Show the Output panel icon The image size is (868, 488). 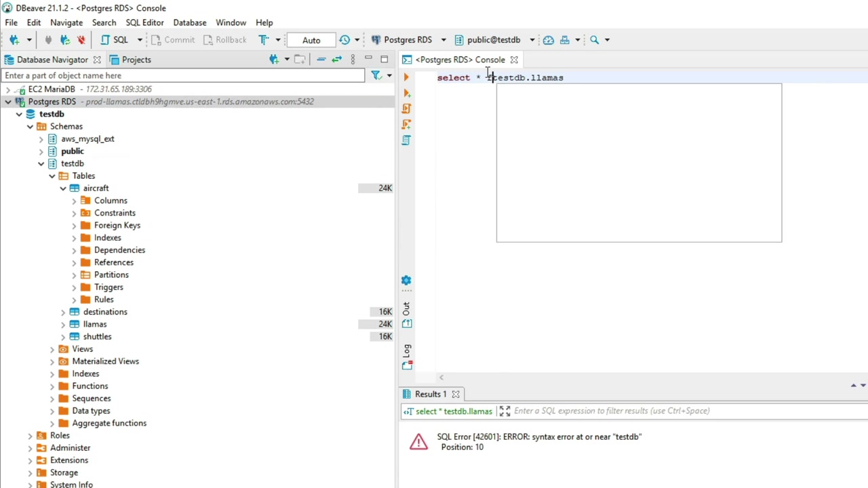pos(407,323)
